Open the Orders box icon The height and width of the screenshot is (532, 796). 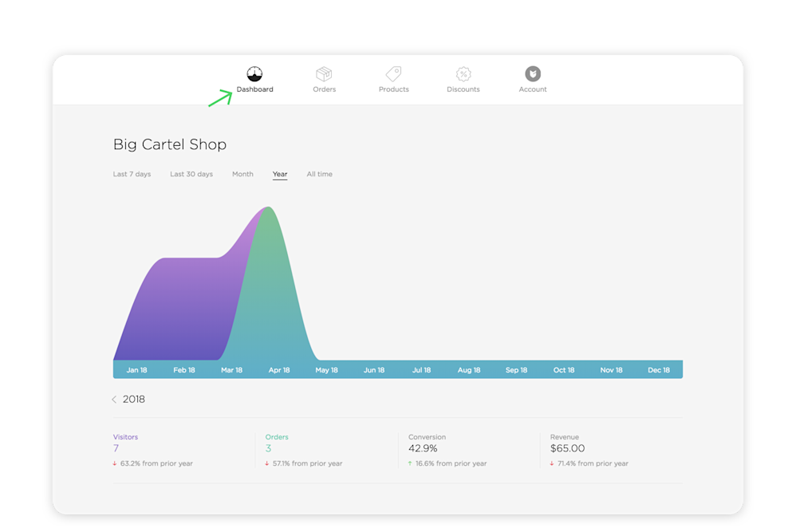(324, 74)
